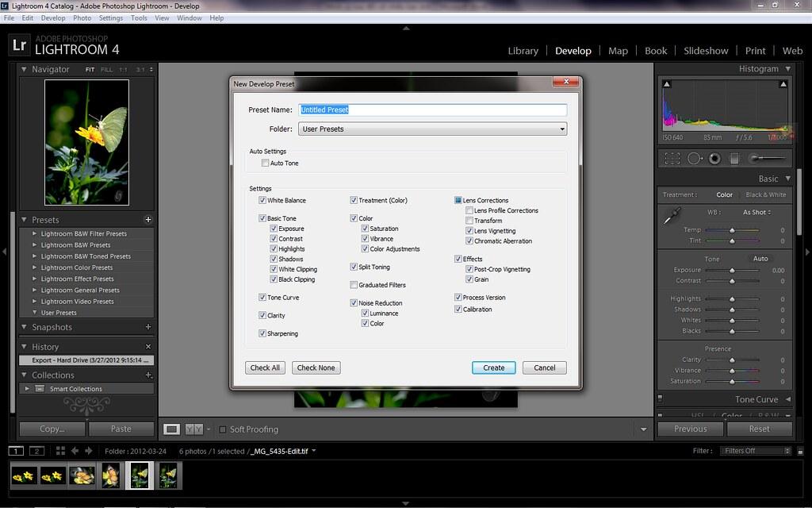The height and width of the screenshot is (508, 812).
Task: Select second window display button 2
Action: (36, 451)
